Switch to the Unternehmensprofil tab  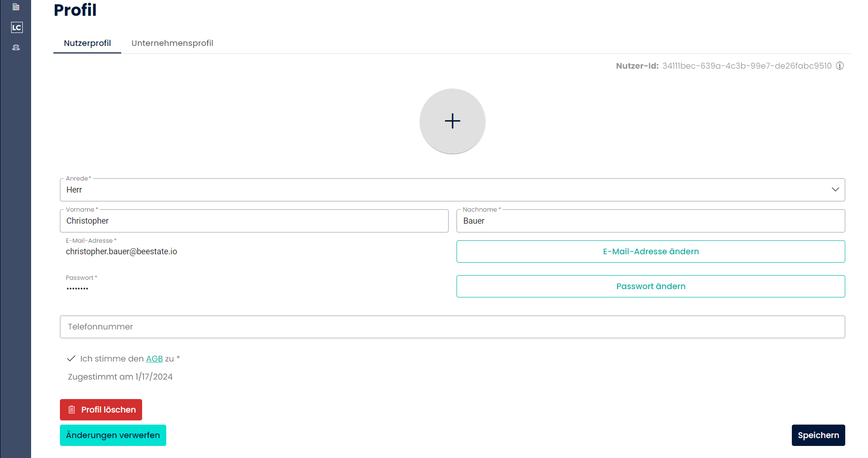(x=172, y=43)
